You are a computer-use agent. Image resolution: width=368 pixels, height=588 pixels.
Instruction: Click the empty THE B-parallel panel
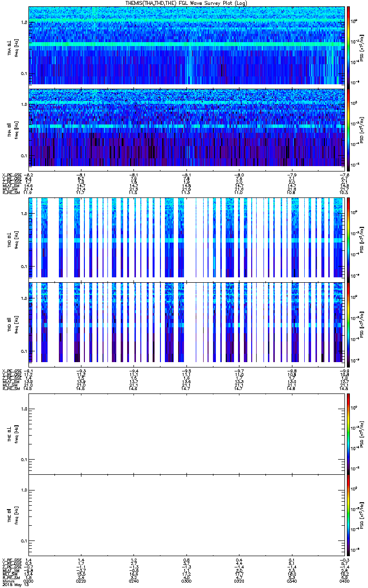186,514
